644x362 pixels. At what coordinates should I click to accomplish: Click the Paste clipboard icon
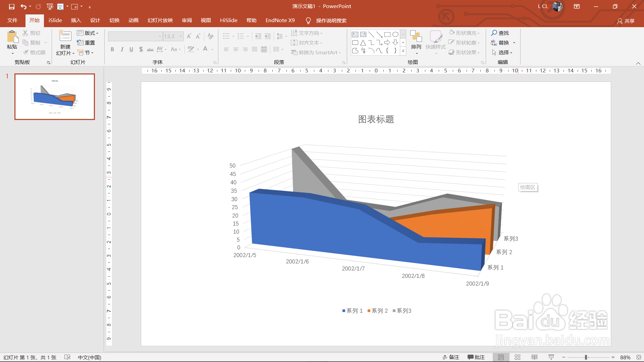12,37
